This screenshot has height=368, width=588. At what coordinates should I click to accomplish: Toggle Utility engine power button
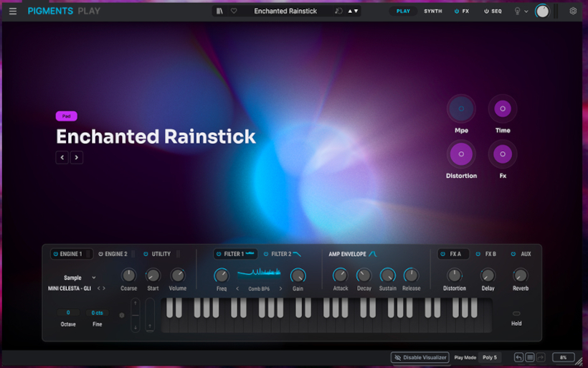pos(146,254)
